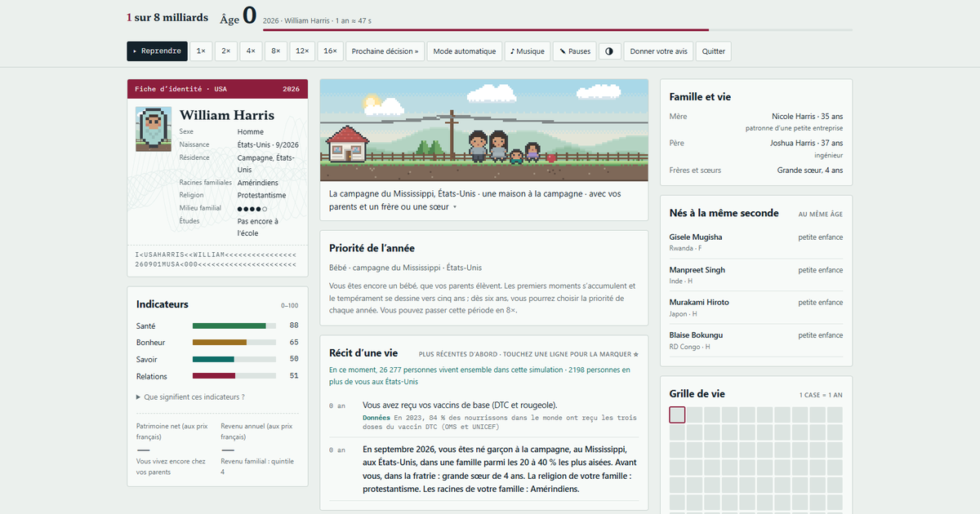Image resolution: width=980 pixels, height=514 pixels.
Task: Set speed to 8×
Action: pos(276,51)
